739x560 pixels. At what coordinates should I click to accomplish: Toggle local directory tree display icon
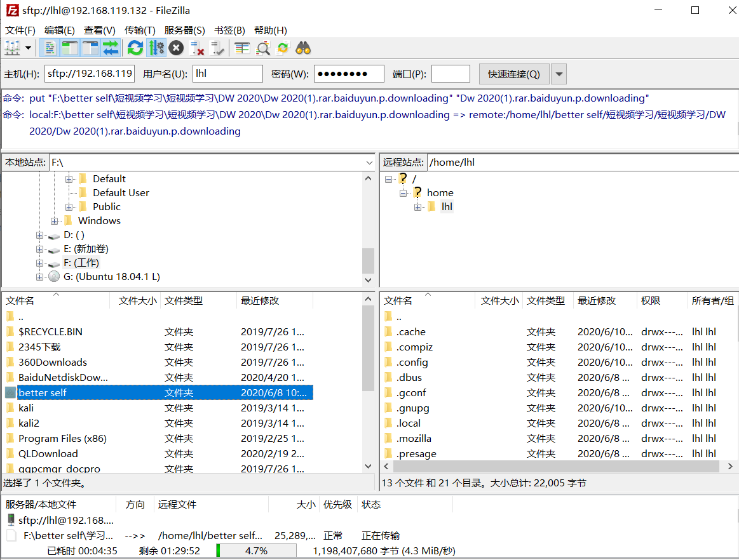[x=70, y=48]
